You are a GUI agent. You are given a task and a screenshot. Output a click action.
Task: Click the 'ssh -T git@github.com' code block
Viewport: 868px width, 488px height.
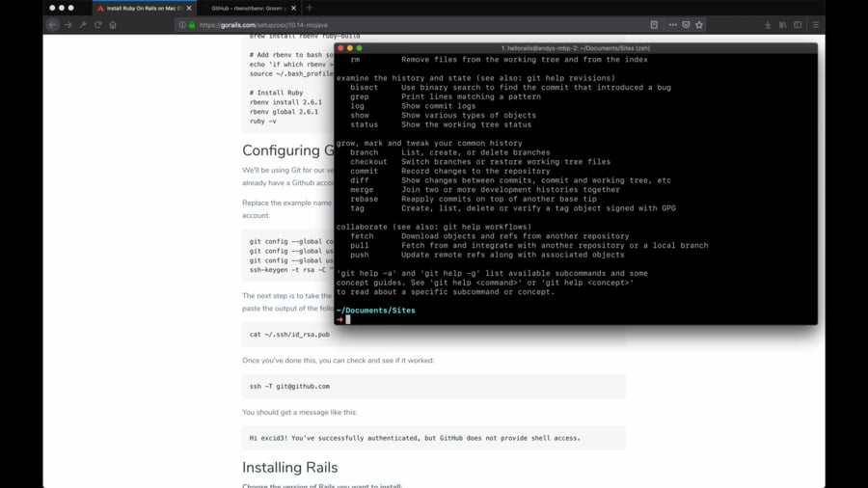(x=434, y=386)
